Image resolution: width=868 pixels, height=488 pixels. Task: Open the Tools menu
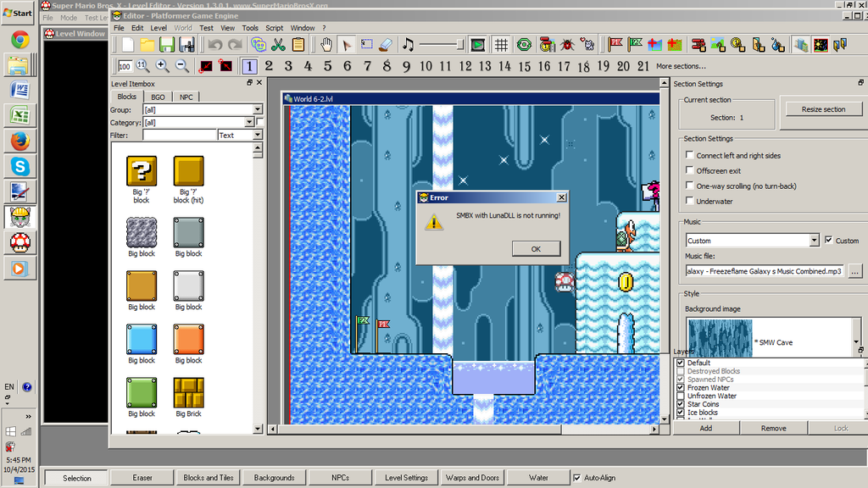[250, 28]
